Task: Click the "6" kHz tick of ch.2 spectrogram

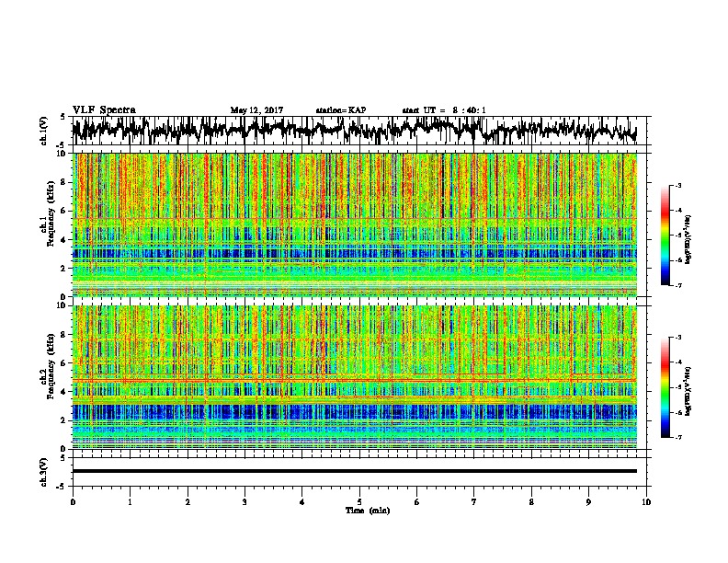Action: (x=63, y=362)
